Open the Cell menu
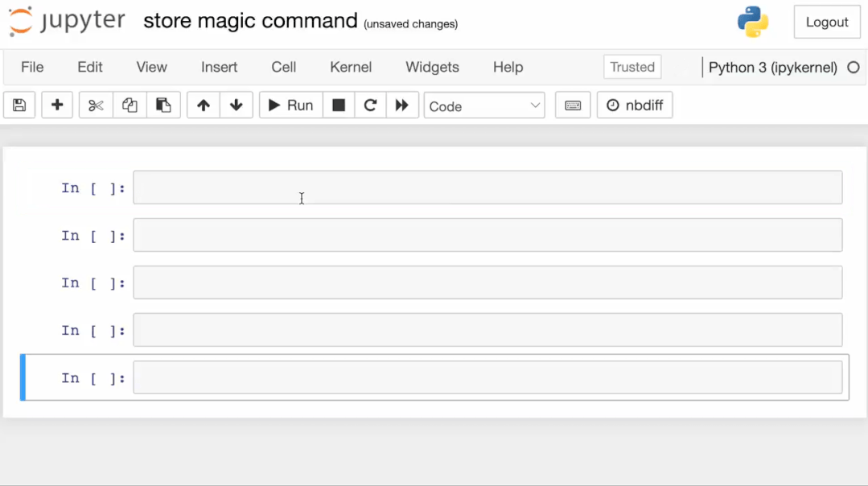868x486 pixels. click(x=283, y=67)
